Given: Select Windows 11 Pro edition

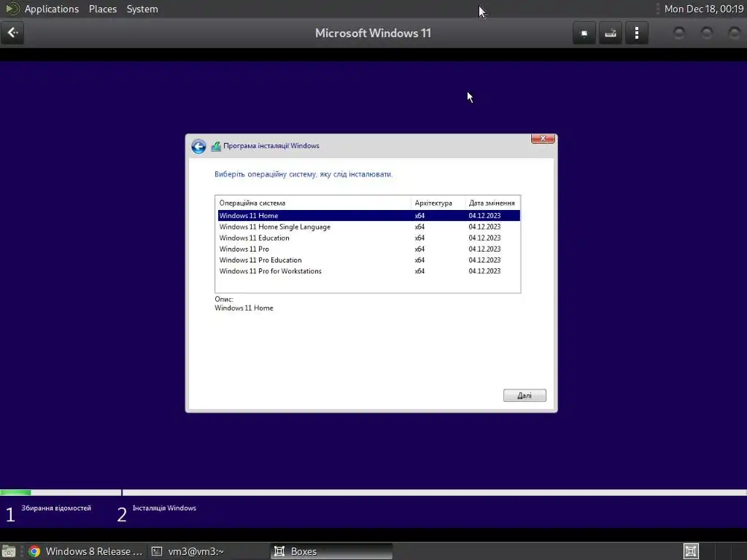Looking at the screenshot, I should coord(368,249).
